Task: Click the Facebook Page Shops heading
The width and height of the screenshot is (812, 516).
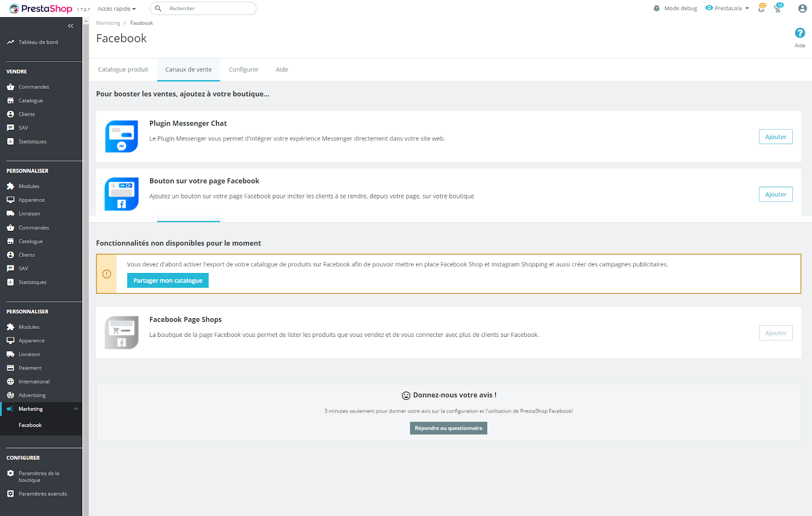Action: click(186, 320)
